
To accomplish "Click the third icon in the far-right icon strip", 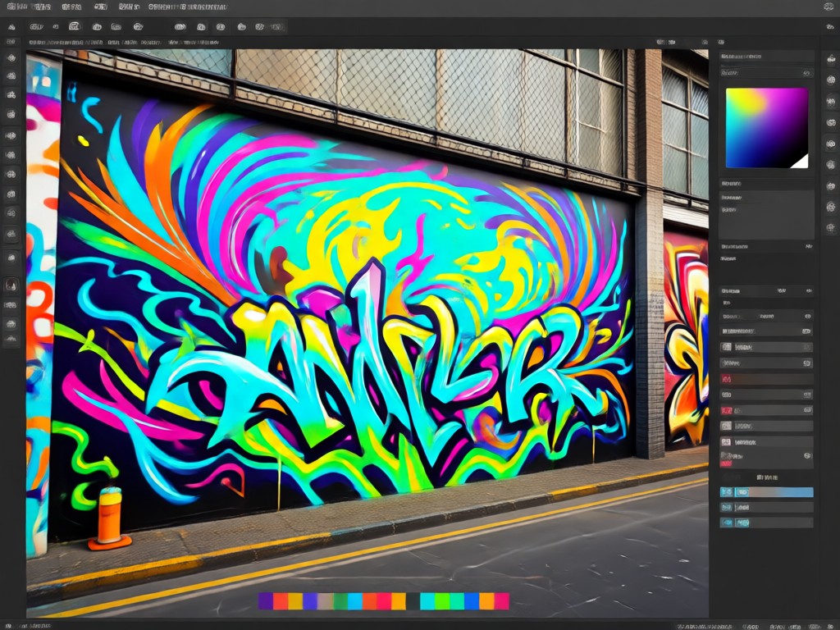I will [x=831, y=101].
